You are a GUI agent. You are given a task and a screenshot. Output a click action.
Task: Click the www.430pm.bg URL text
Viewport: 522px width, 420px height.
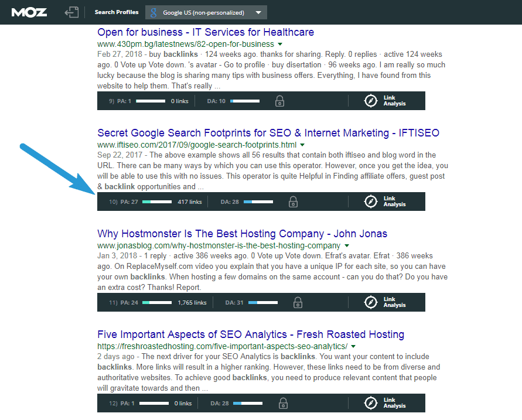(x=186, y=44)
